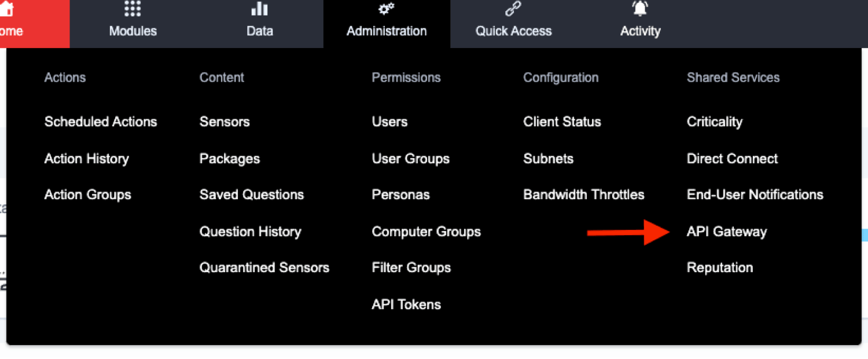868x359 pixels.
Task: Return to the Home tab
Action: 35,24
